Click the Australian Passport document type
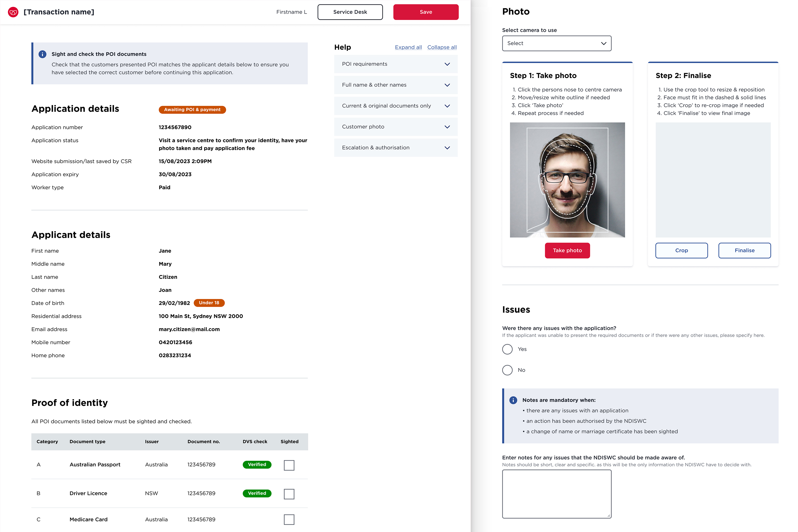Viewport: 798px width, 532px height. [x=95, y=465]
